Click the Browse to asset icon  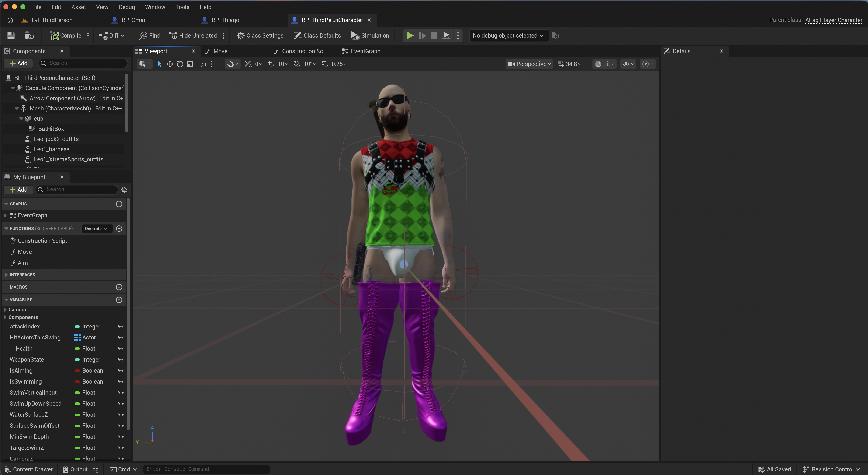point(29,35)
